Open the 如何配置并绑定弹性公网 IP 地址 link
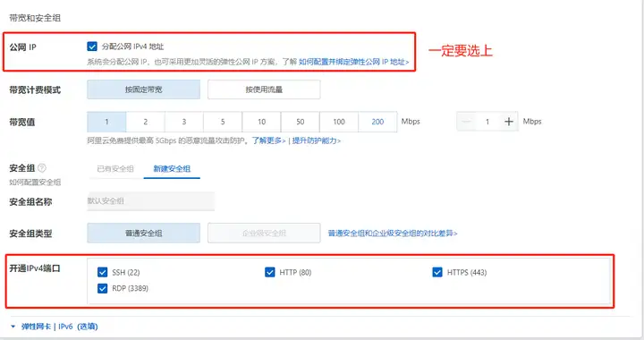This screenshot has width=644, height=340. [354, 62]
